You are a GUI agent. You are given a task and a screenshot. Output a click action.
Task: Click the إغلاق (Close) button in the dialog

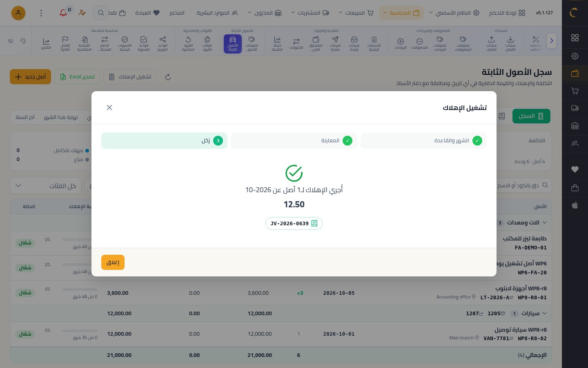click(113, 263)
